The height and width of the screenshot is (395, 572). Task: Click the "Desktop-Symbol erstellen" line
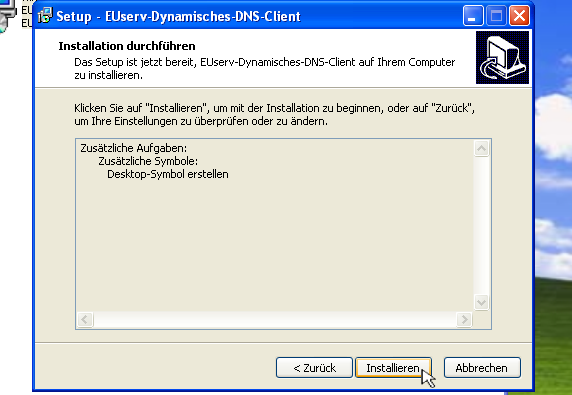coord(168,174)
